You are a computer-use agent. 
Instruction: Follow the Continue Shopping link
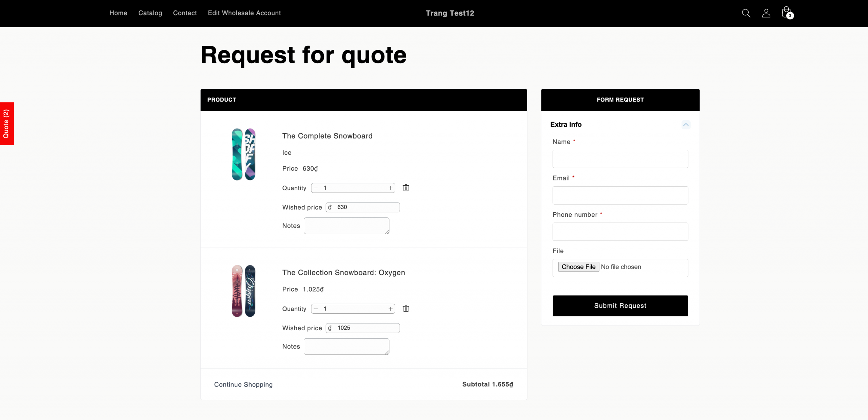tap(243, 384)
